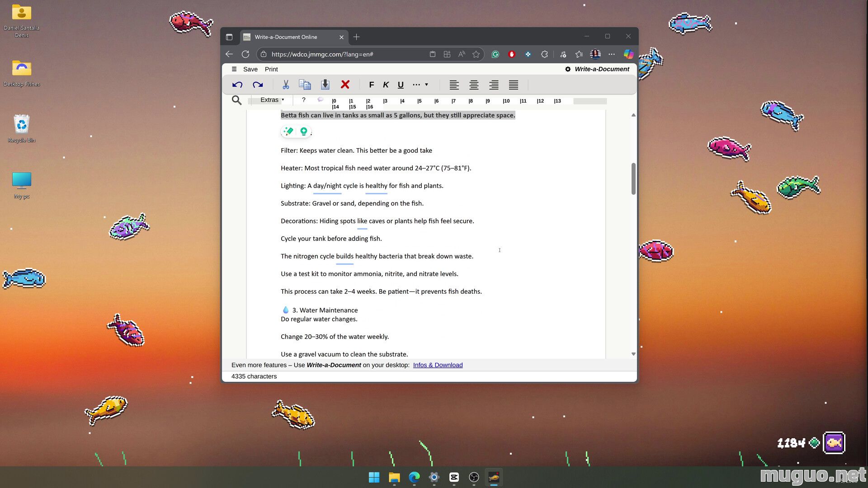868x488 pixels.
Task: Expand the Extras dropdown
Action: (272, 100)
